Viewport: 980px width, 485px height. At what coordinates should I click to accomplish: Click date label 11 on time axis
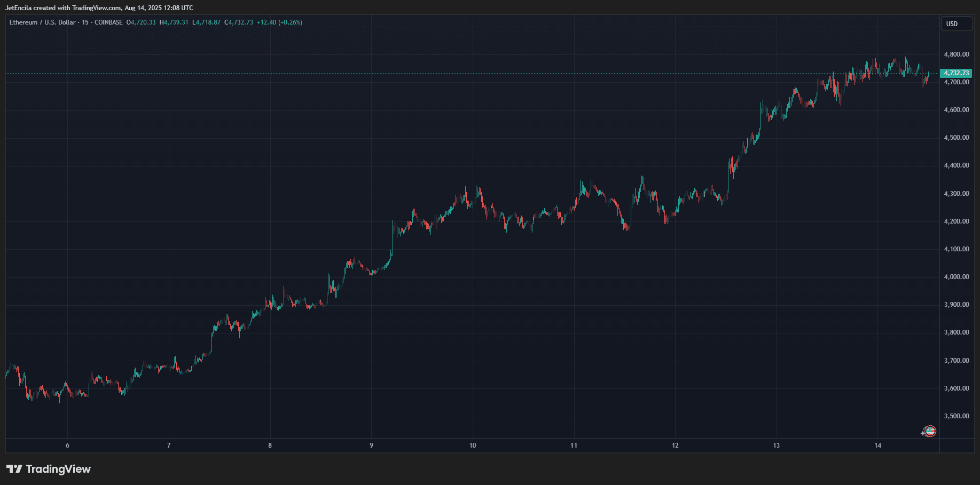pos(574,446)
